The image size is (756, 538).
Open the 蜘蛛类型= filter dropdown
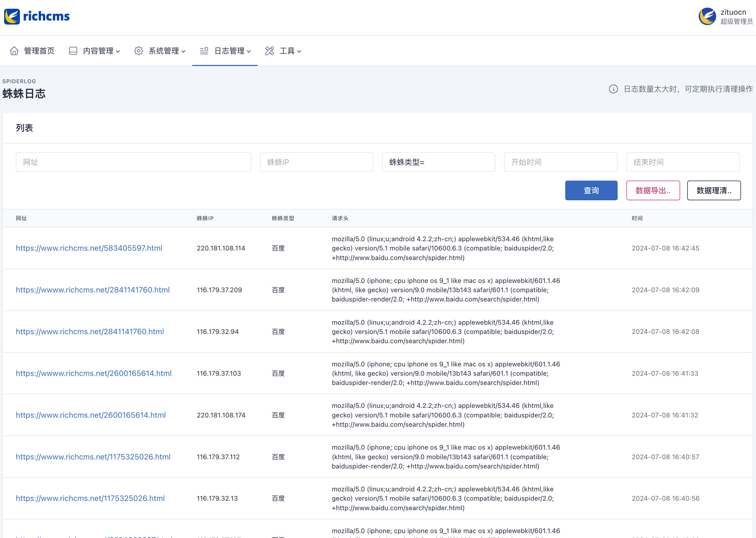(439, 162)
